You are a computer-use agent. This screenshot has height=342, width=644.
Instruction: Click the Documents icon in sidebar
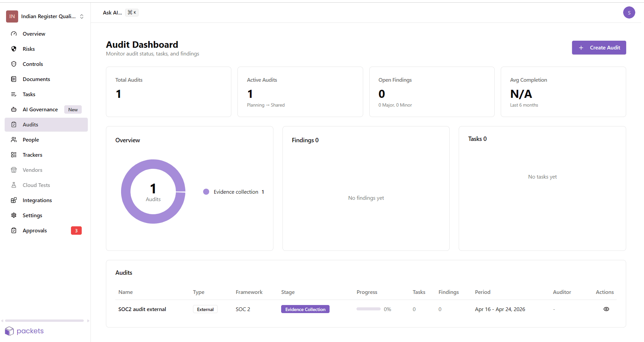point(14,79)
